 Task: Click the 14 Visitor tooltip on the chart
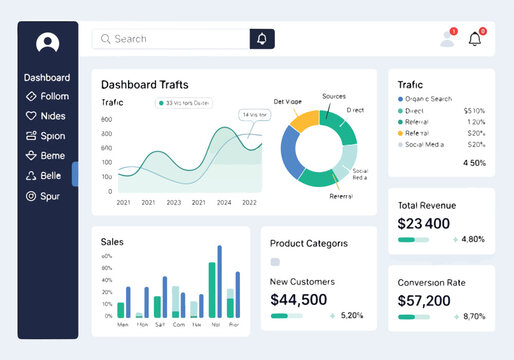click(255, 115)
